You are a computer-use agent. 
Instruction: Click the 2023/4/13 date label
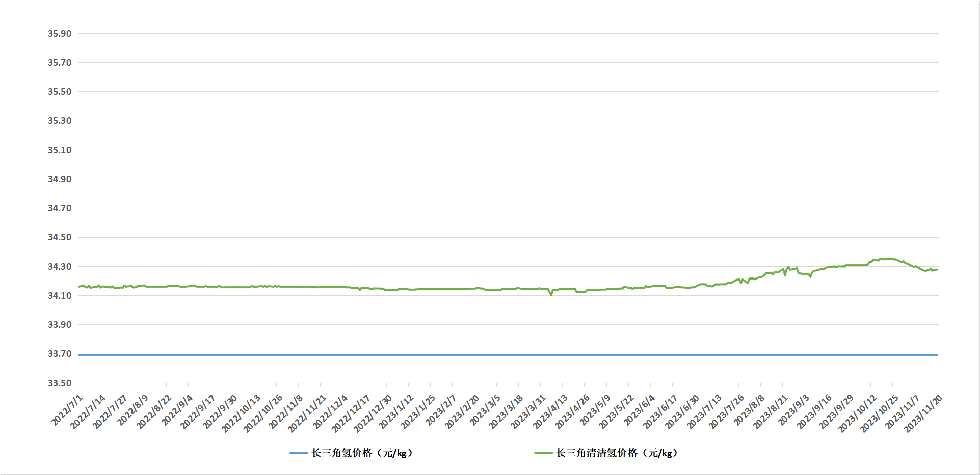(x=550, y=412)
